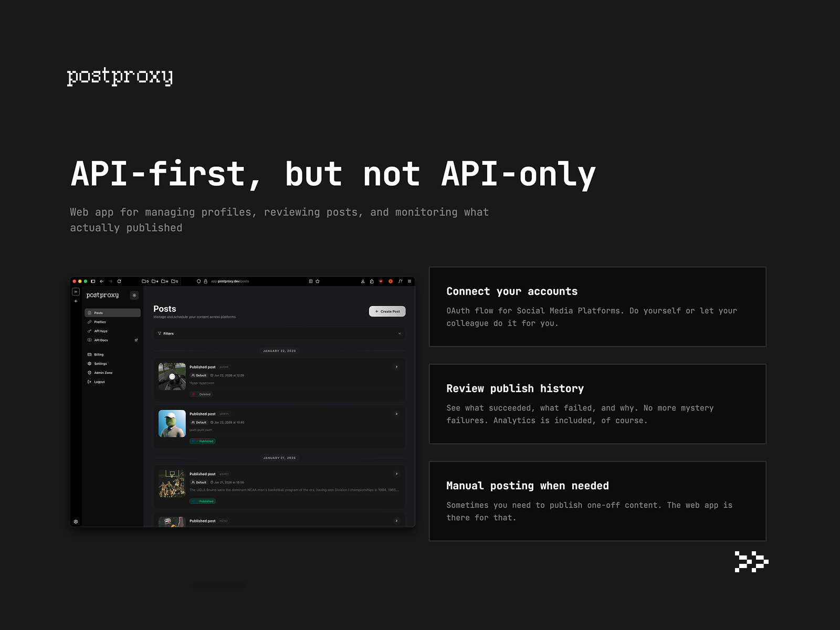Image resolution: width=840 pixels, height=630 pixels.
Task: Click the funnel icon inside the Filters bar
Action: point(160,333)
